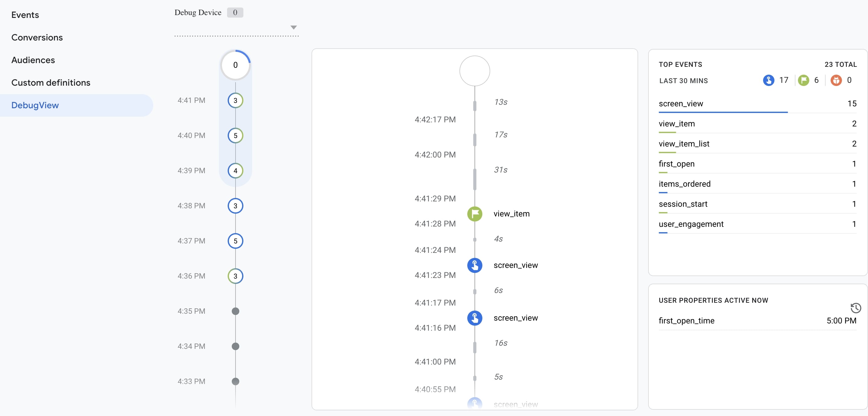The height and width of the screenshot is (416, 868).
Task: Open Audiences section in sidebar
Action: click(33, 59)
